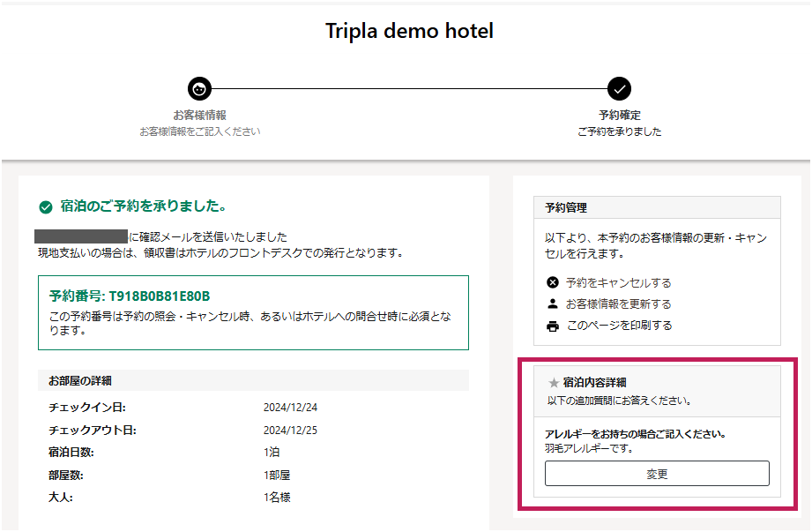
Task: Click the check-in date 2024/12/24
Action: pos(290,408)
